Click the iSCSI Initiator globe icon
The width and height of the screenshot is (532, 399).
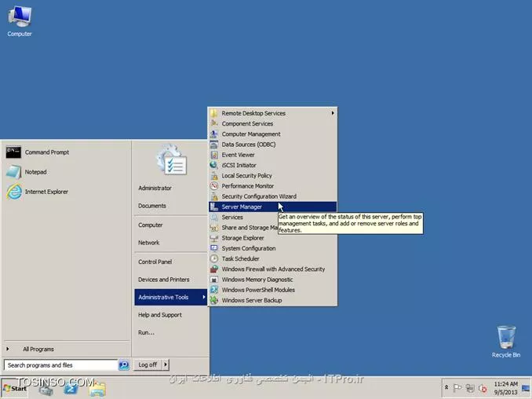pyautogui.click(x=214, y=165)
